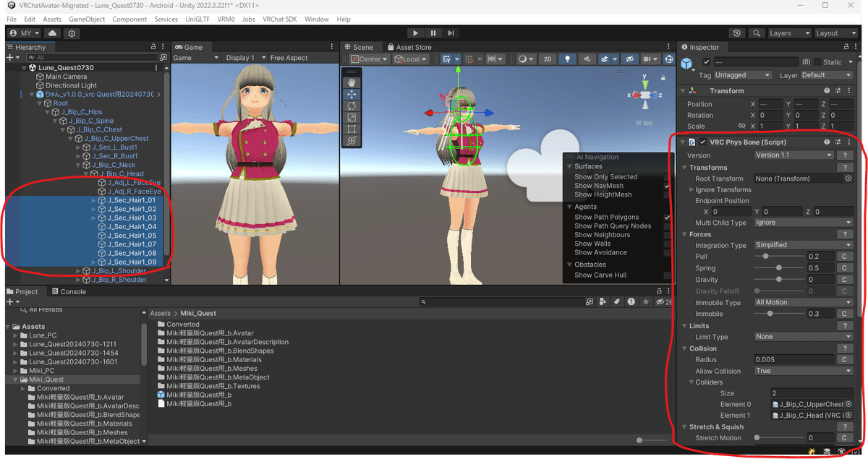This screenshot has width=868, height=459.
Task: Lock the Hierarchy panel padlock
Action: [x=153, y=47]
